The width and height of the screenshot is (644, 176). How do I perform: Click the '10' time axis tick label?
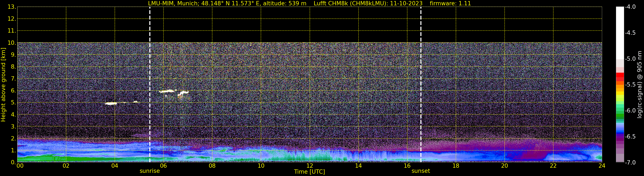tap(261, 166)
